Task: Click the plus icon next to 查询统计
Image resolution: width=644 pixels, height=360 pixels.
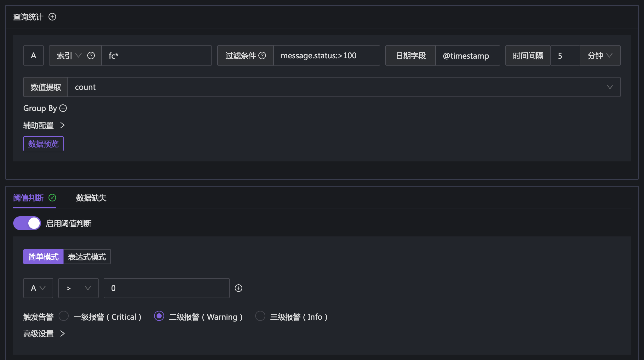Action: 53,17
